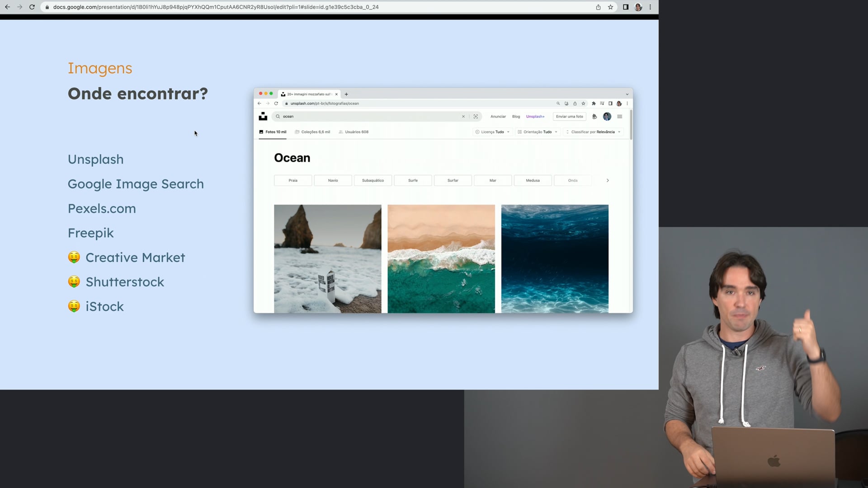Open the Unsplash hamburger menu
Image resolution: width=868 pixels, height=488 pixels.
coord(620,117)
